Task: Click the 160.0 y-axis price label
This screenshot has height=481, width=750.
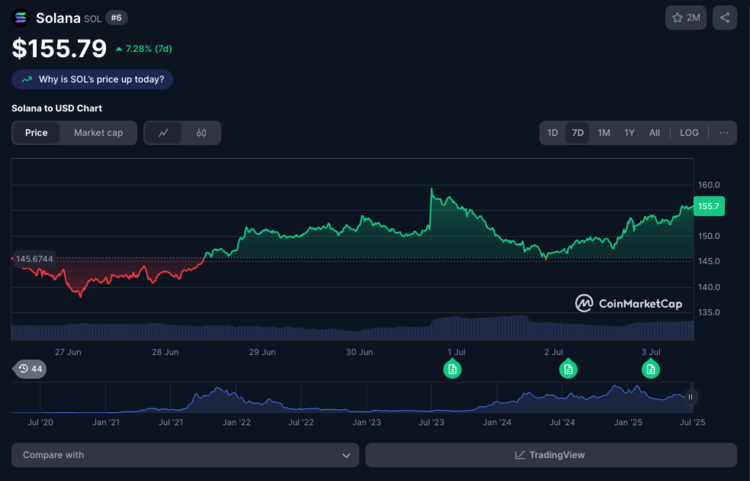Action: 709,185
